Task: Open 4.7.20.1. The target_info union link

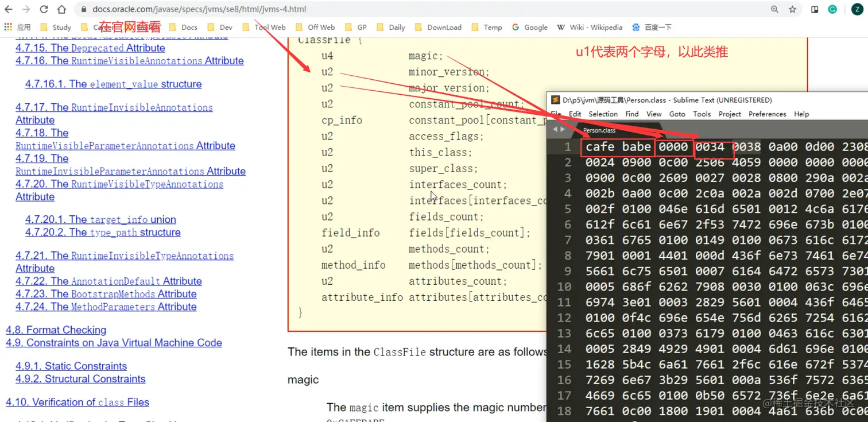Action: [100, 219]
